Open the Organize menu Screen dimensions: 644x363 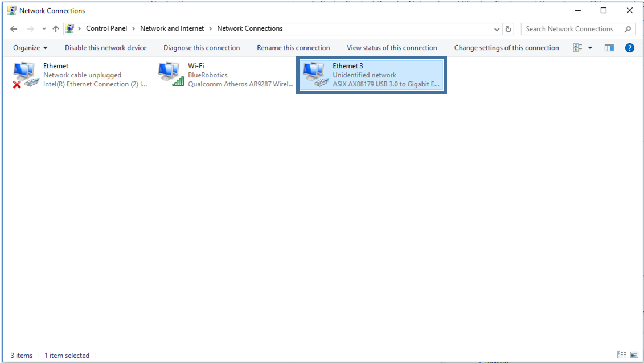pyautogui.click(x=30, y=48)
